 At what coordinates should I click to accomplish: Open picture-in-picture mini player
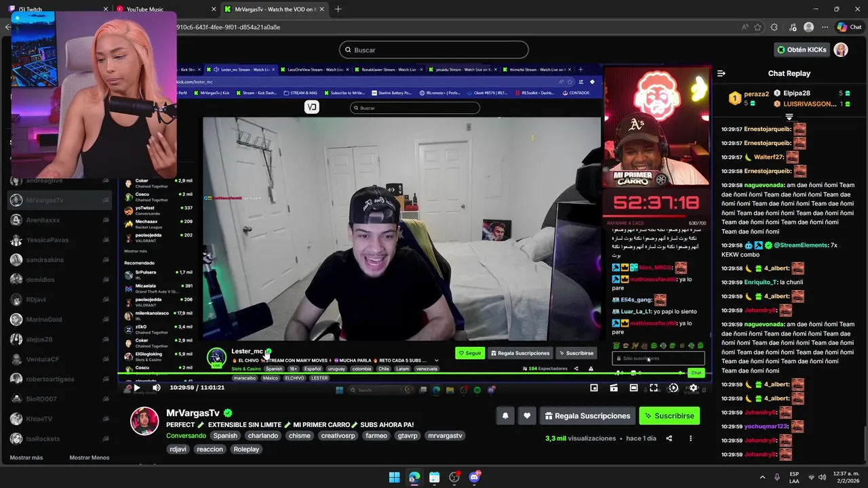click(x=594, y=388)
